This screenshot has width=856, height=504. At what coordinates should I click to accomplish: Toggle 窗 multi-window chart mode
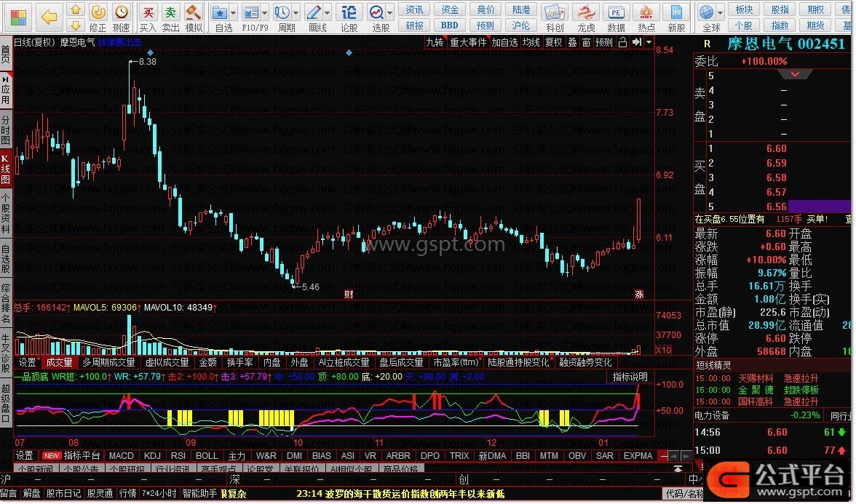pos(586,42)
